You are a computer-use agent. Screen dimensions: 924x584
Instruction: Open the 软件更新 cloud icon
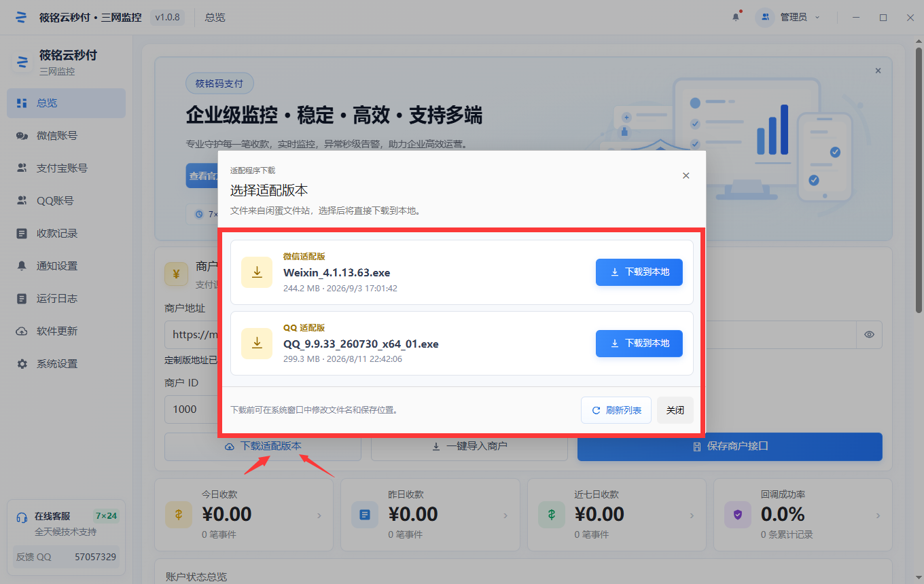22,331
